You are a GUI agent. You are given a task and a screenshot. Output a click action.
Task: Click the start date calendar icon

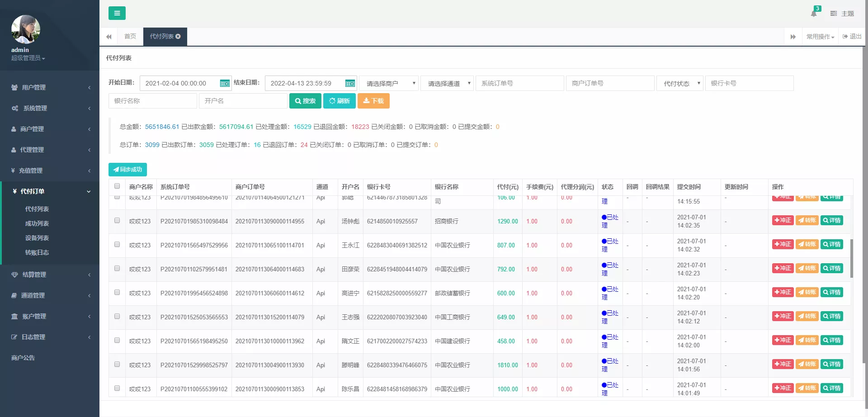(x=224, y=83)
